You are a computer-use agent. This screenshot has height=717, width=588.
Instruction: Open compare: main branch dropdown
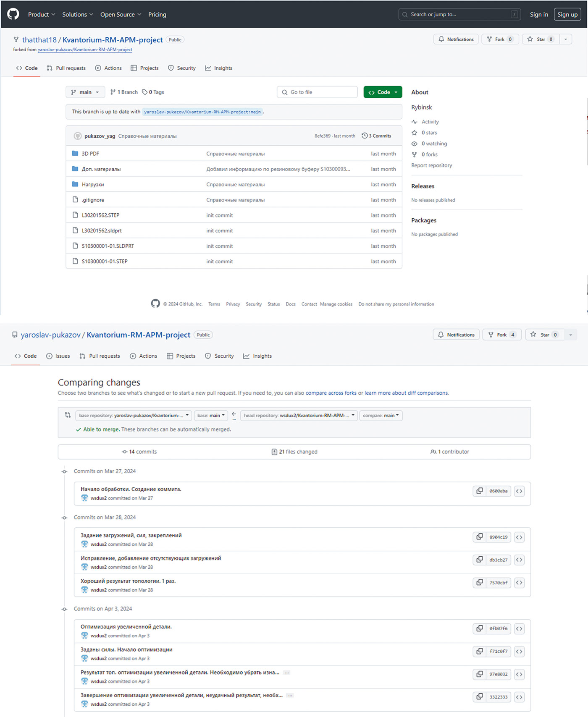[381, 416]
